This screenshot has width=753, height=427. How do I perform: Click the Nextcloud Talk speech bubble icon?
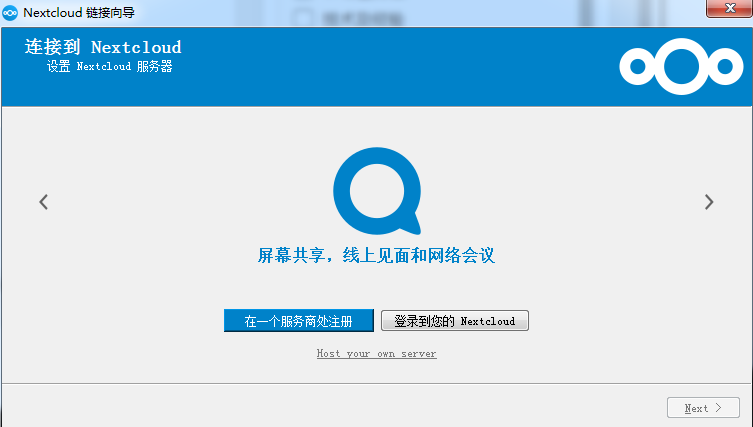click(377, 191)
